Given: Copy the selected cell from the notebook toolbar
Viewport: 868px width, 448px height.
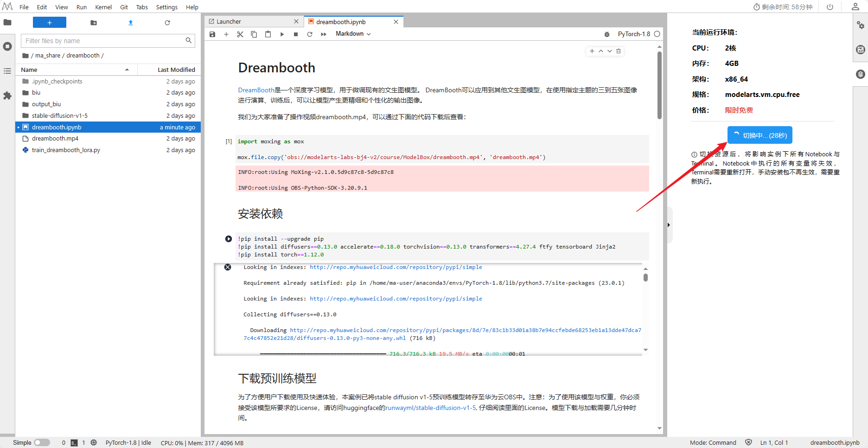Looking at the screenshot, I should point(254,34).
